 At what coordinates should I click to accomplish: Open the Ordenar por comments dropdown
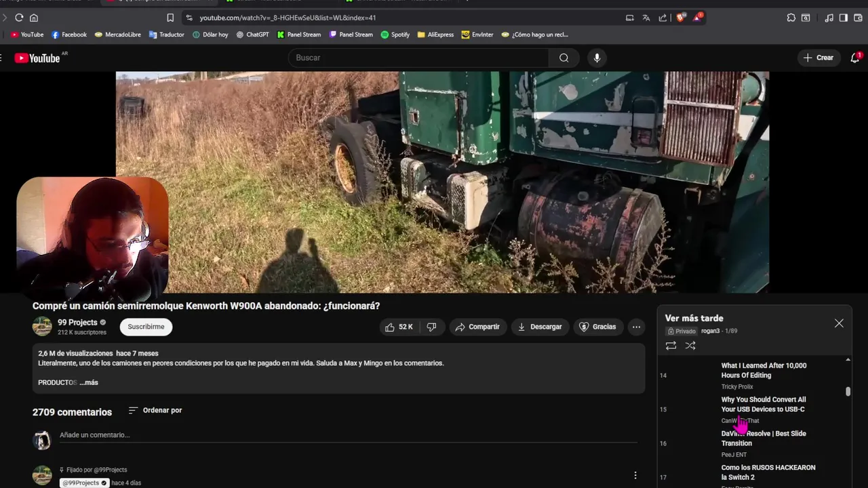(155, 410)
